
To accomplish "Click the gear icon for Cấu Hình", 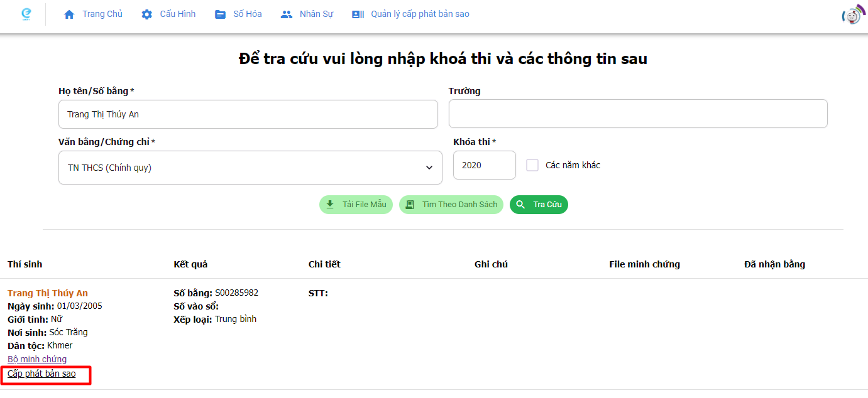I will (x=146, y=14).
